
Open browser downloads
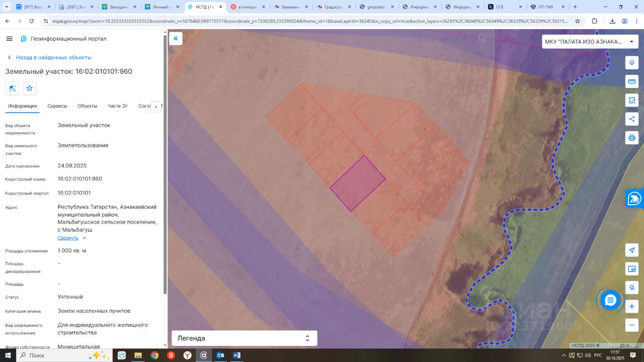612,21
